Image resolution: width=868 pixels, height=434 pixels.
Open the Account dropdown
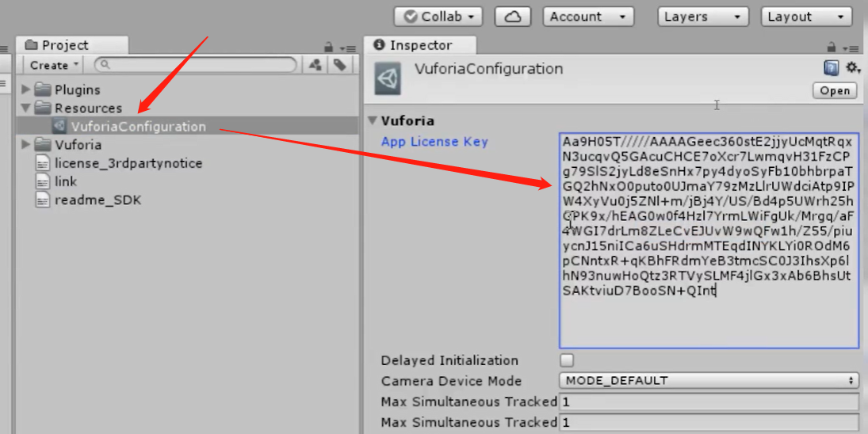(588, 17)
